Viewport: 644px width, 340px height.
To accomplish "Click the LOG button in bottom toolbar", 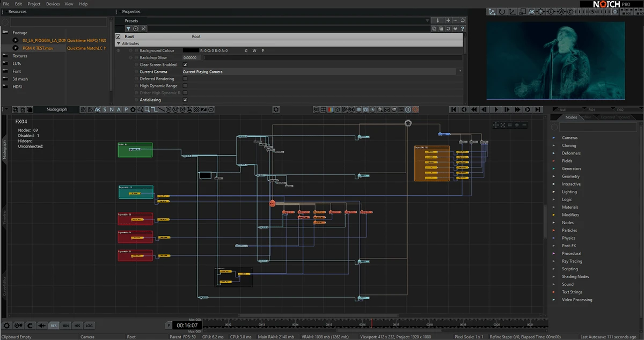I will coord(89,326).
